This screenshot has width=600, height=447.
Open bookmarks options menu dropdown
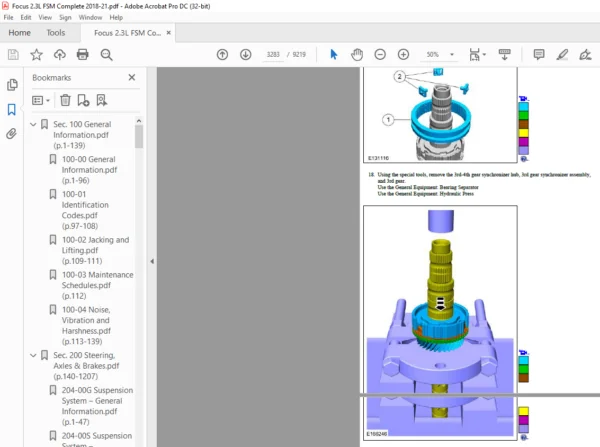41,100
